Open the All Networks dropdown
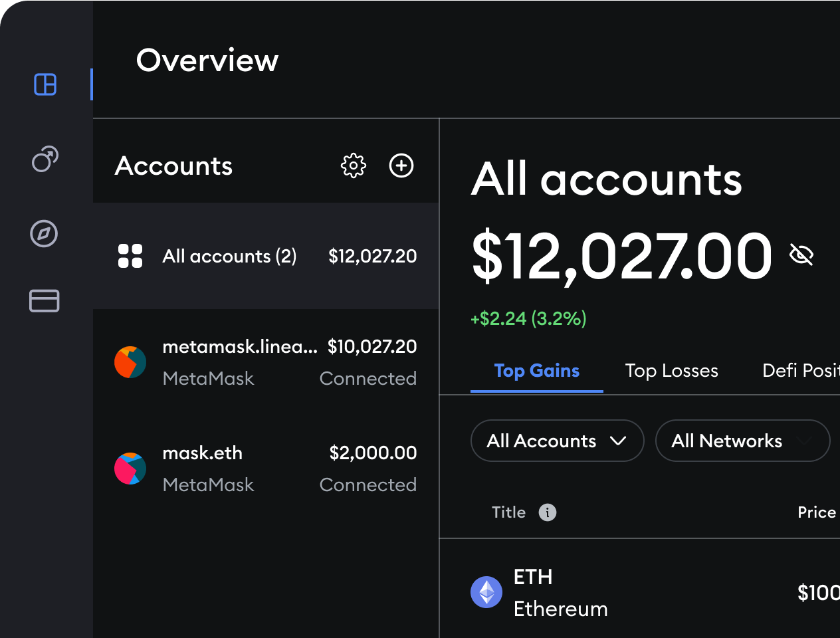Image resolution: width=840 pixels, height=638 pixels. (x=742, y=441)
